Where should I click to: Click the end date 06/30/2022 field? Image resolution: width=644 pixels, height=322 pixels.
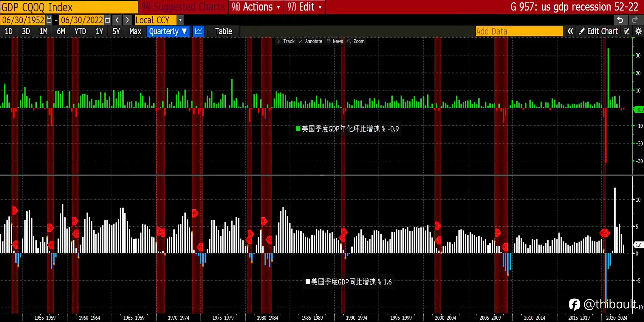(x=82, y=20)
